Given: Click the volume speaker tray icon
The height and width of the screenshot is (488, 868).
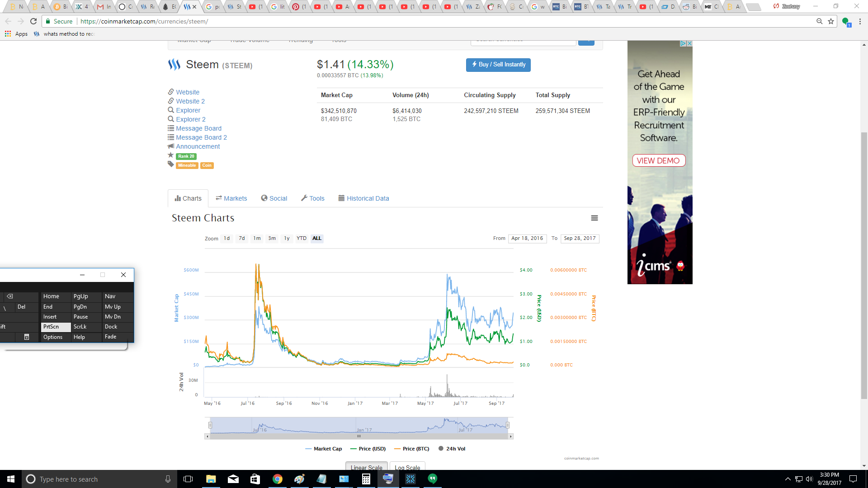Looking at the screenshot, I should pyautogui.click(x=809, y=479).
